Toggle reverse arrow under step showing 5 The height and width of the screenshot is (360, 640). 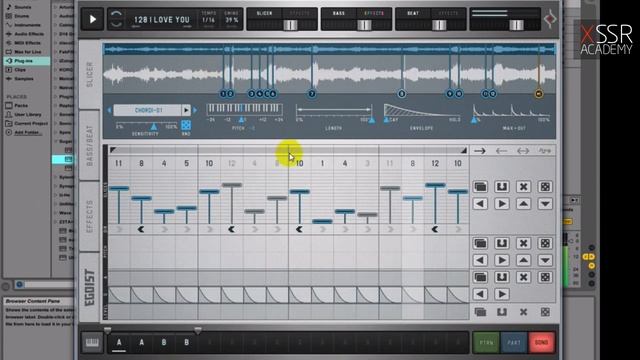[187, 229]
